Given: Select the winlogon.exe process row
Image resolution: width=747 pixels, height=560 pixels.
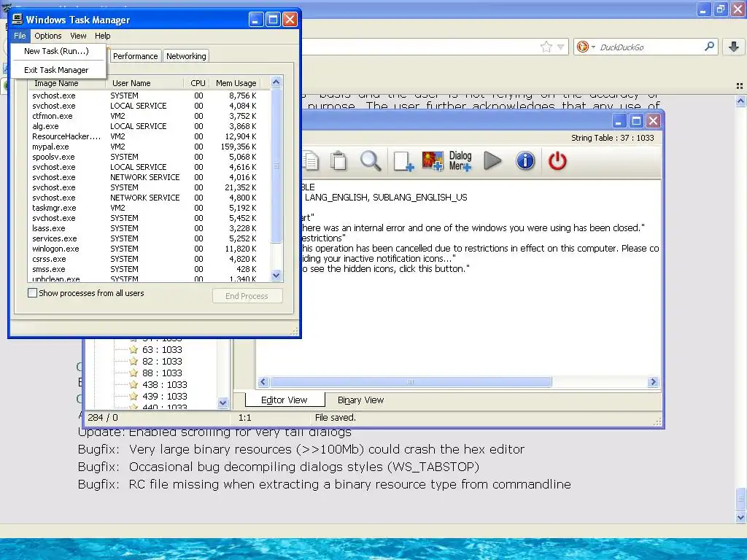Looking at the screenshot, I should coord(145,249).
